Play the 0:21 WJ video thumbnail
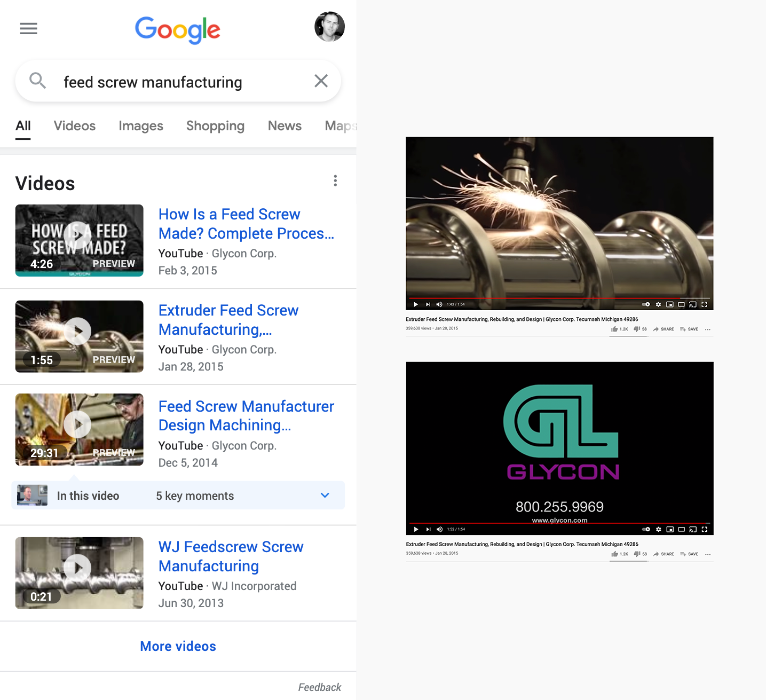This screenshot has width=766, height=700. [79, 573]
